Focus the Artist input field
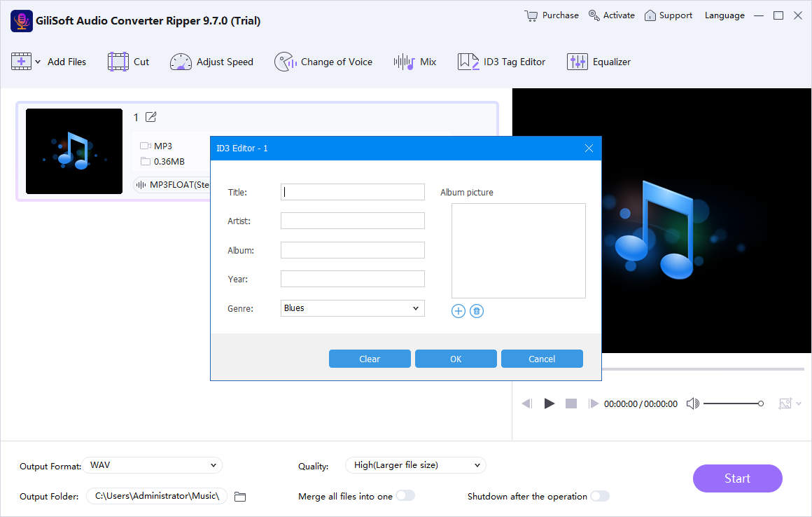The width and height of the screenshot is (812, 517). point(353,221)
